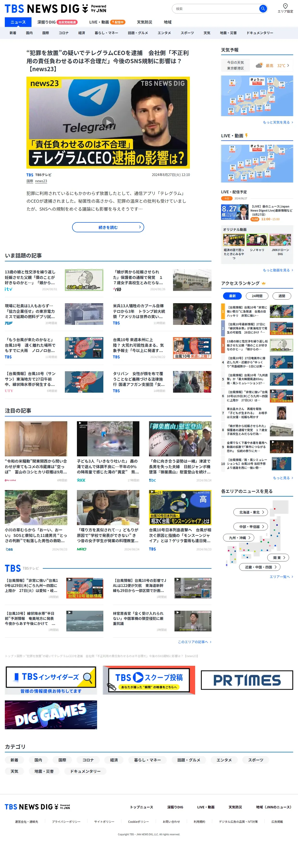Click the TBS NEWS DIG header logo
298x868 pixels.
[56, 8]
